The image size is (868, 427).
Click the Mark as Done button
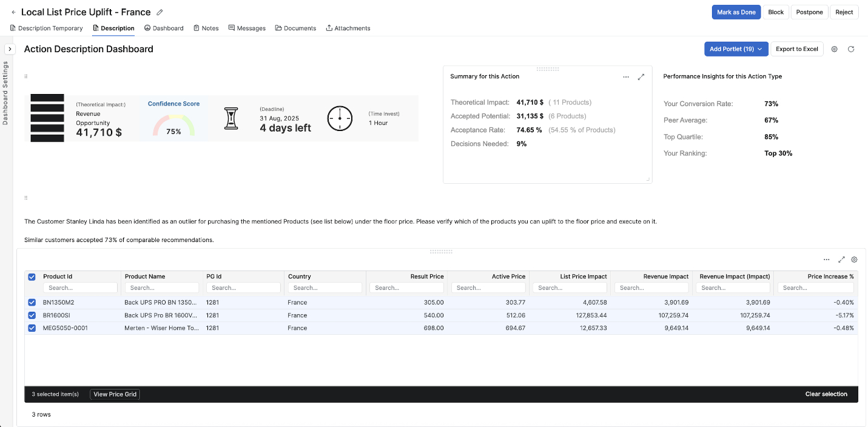[x=736, y=12]
